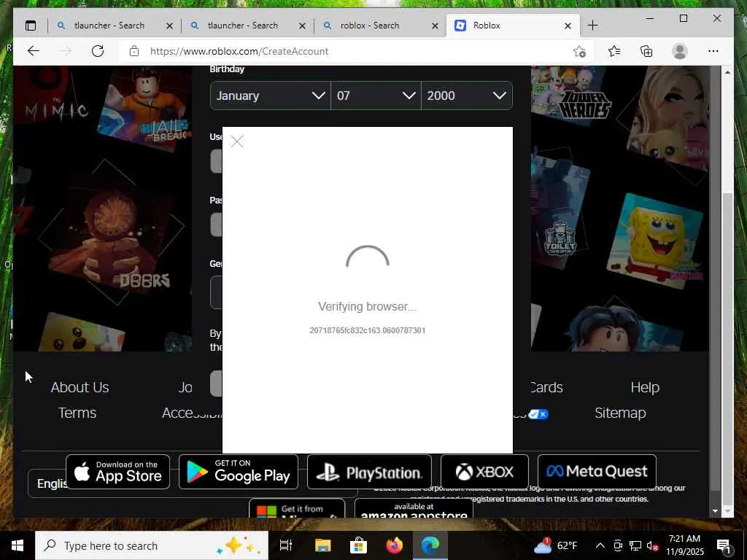Viewport: 747px width, 560px height.
Task: Reload the Roblox page
Action: tap(98, 51)
